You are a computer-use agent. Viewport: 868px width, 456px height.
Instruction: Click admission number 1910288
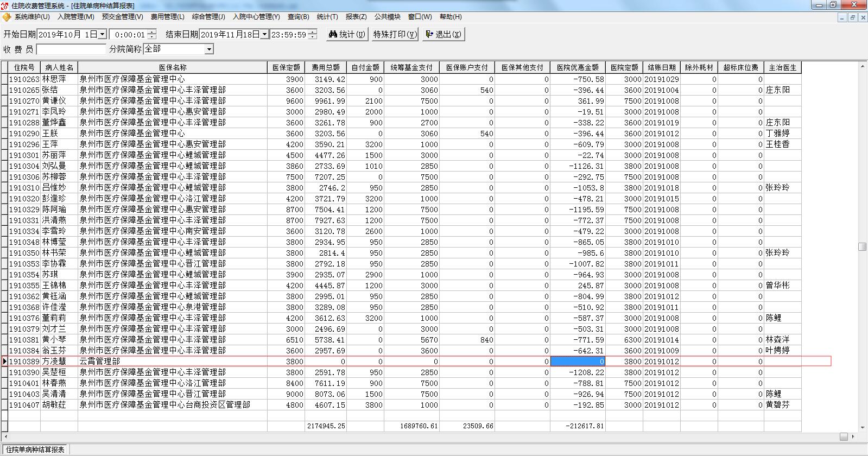tap(24, 122)
